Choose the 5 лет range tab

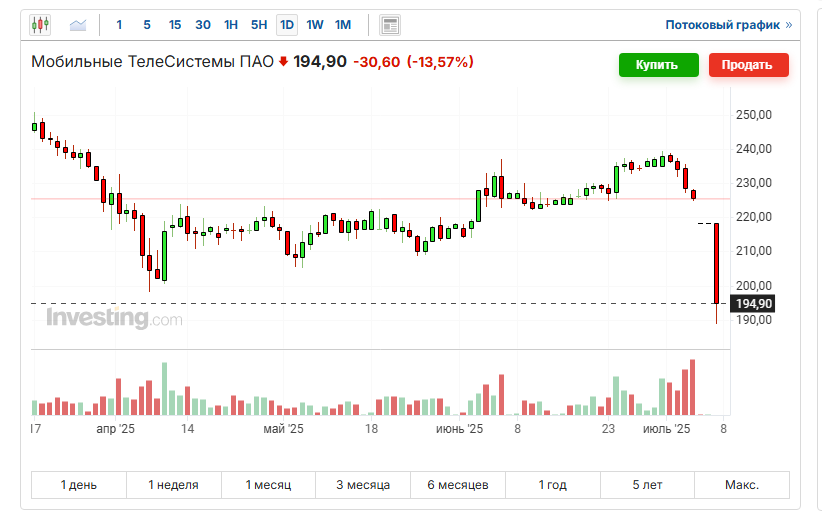tap(647, 485)
